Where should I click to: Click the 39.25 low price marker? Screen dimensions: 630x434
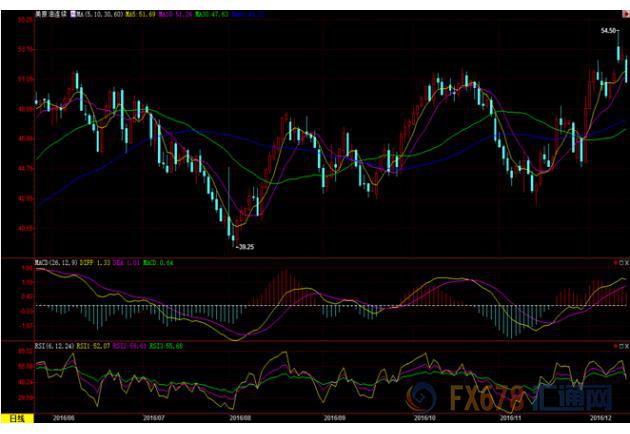243,246
